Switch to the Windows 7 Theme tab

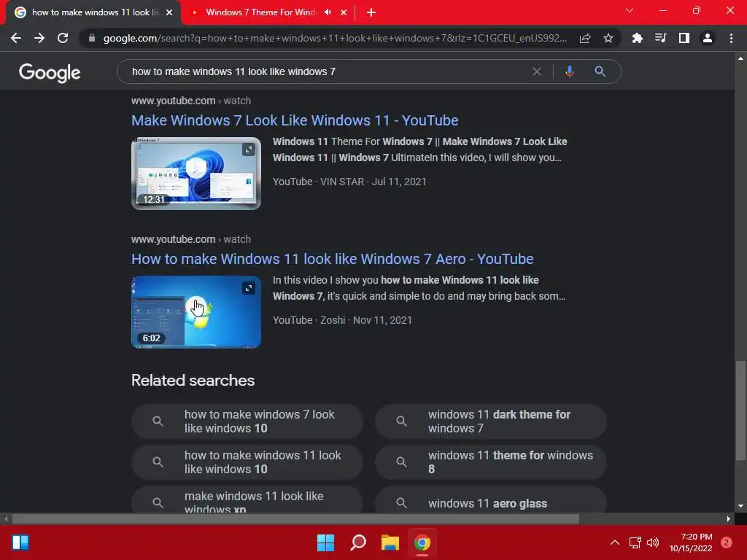[x=260, y=12]
